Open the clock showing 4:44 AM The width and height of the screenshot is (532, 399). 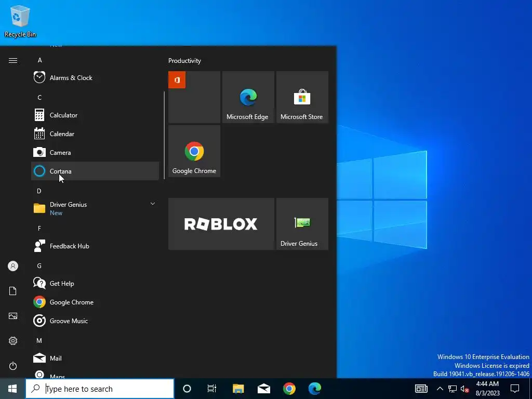click(x=487, y=389)
